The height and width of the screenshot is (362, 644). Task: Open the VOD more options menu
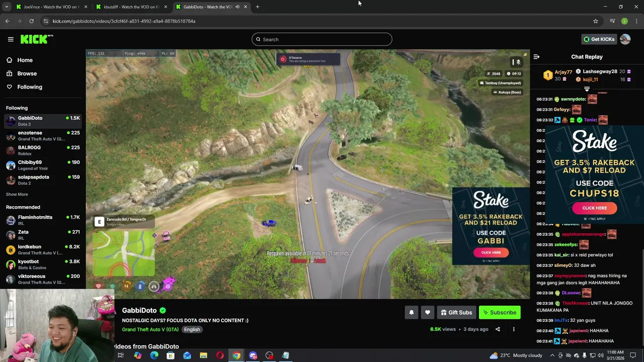[514, 329]
